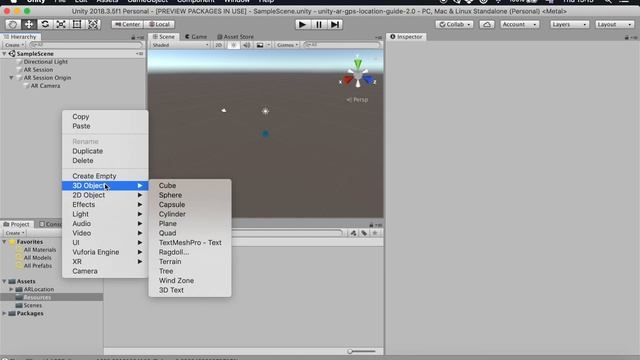Open the Vuforia Engine submenu
640x360 pixels.
tap(105, 252)
